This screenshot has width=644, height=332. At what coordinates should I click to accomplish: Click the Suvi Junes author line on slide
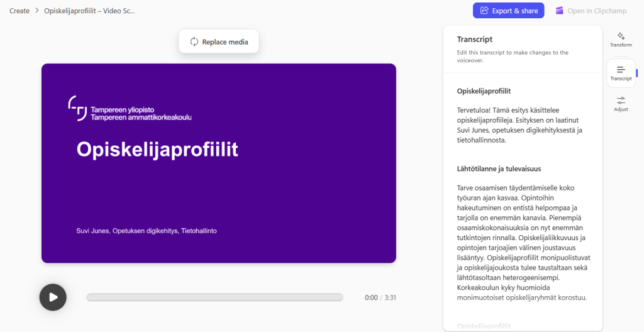click(x=146, y=231)
